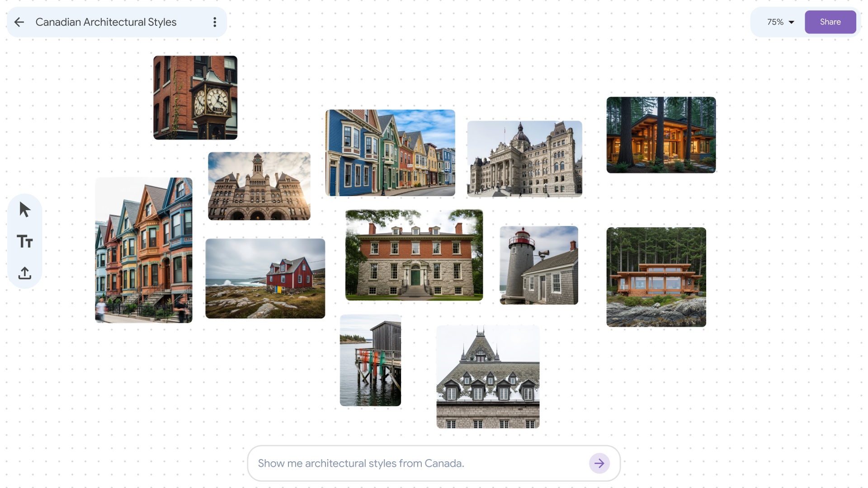This screenshot has width=868, height=488.
Task: Select the stone chateau-roof building image
Action: coord(487,376)
